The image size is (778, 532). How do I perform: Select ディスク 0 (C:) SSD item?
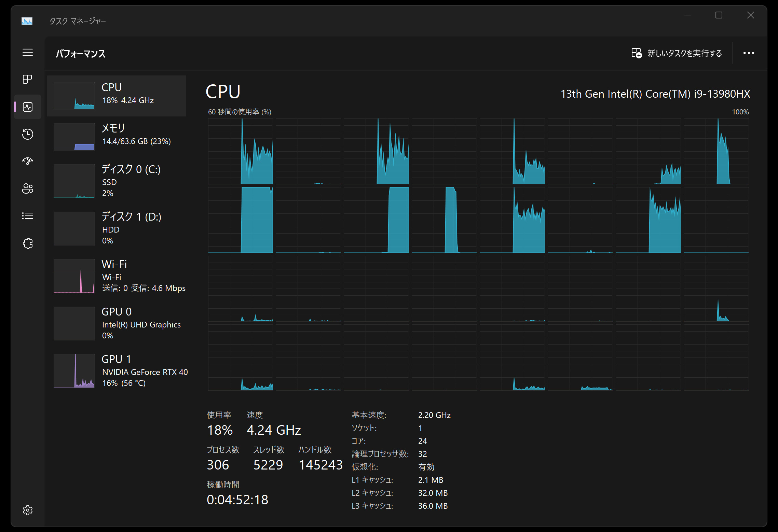tap(117, 181)
